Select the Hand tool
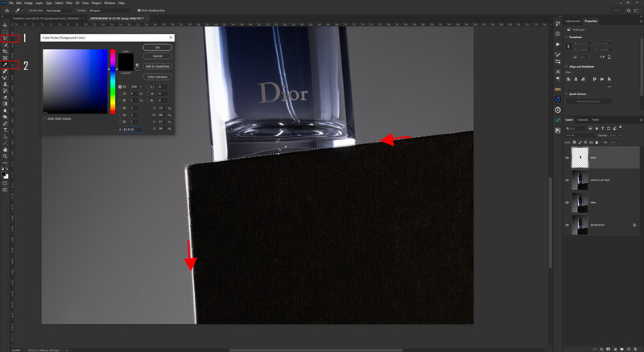This screenshot has width=644, height=352. [5, 150]
